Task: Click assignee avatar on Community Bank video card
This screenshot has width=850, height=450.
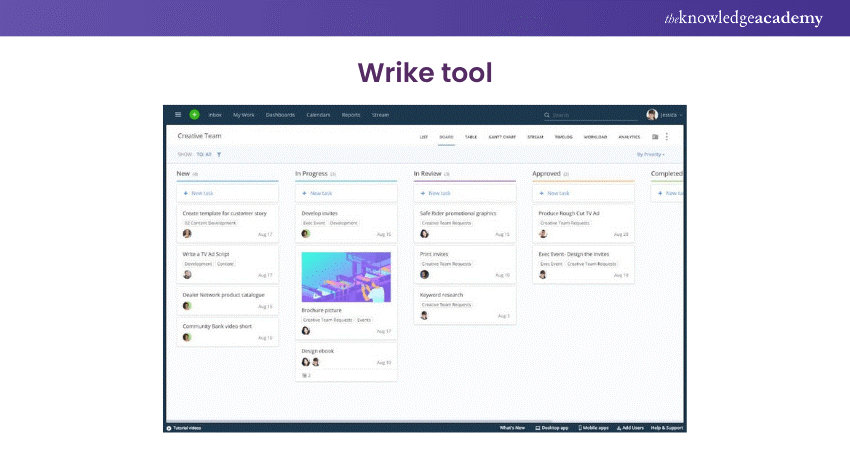Action: [187, 337]
